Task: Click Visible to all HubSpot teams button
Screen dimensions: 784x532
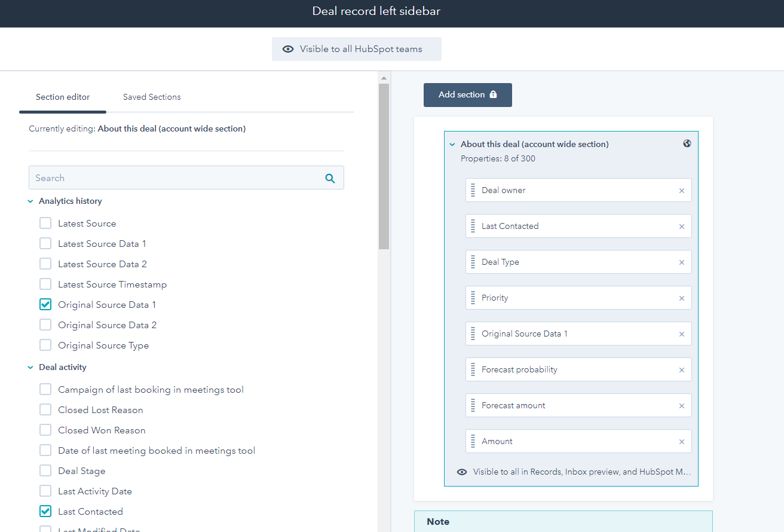Action: click(x=357, y=49)
